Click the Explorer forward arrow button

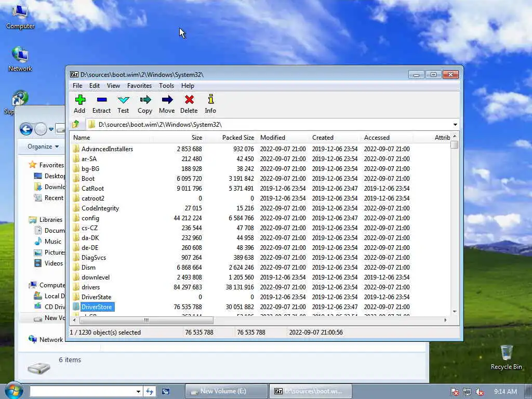click(41, 129)
